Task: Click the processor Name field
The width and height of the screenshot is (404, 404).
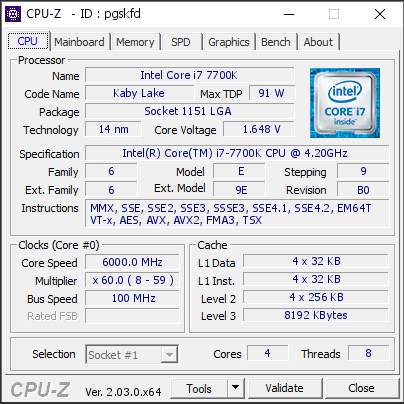Action: [x=189, y=75]
